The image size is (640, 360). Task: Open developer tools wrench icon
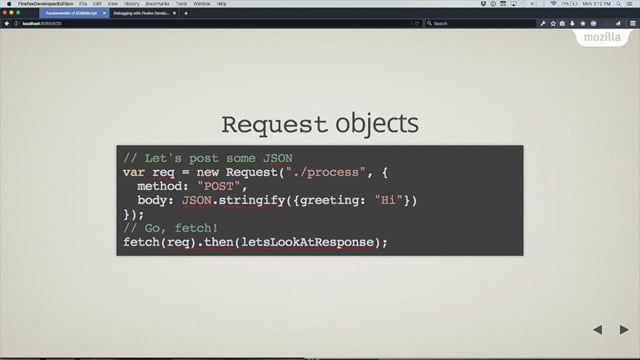point(543,24)
